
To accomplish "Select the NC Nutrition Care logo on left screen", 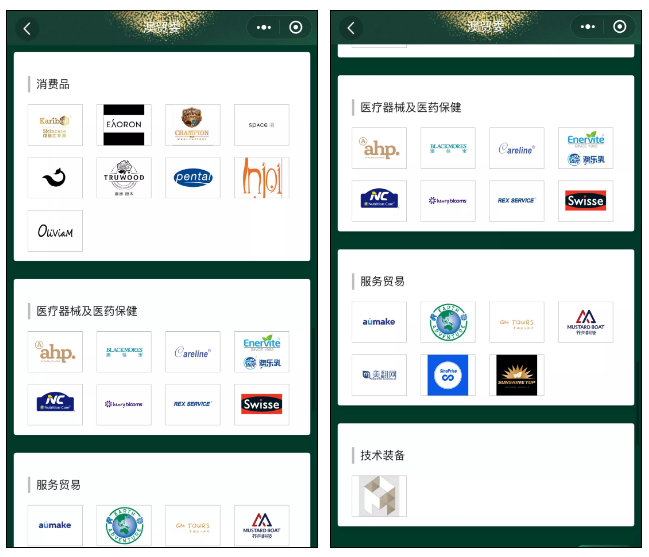I will [x=55, y=405].
